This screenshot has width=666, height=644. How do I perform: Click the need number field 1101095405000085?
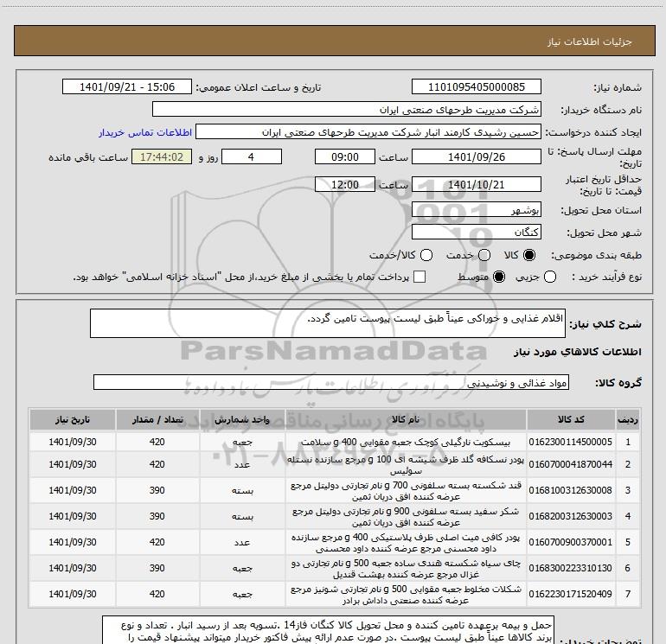[476, 86]
